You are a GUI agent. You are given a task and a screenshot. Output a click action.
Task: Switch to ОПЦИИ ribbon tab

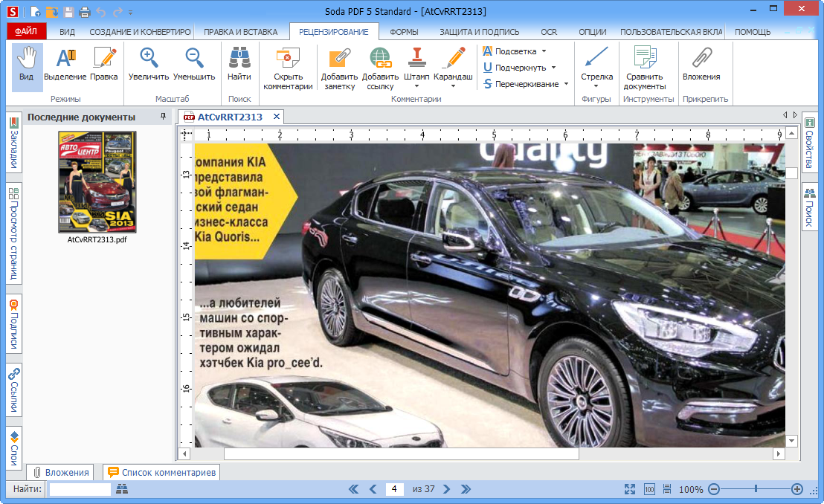pyautogui.click(x=592, y=32)
